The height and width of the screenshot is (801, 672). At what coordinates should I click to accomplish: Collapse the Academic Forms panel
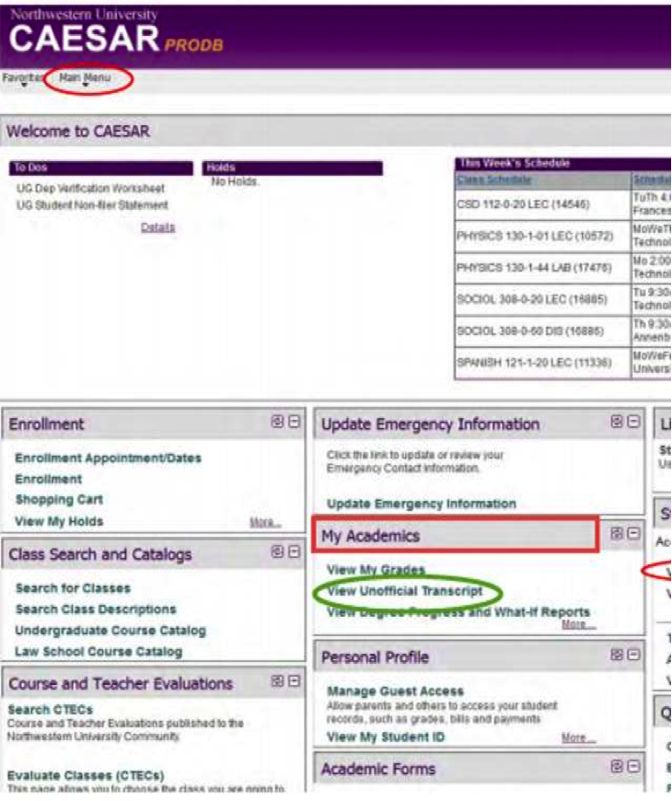coord(633,766)
